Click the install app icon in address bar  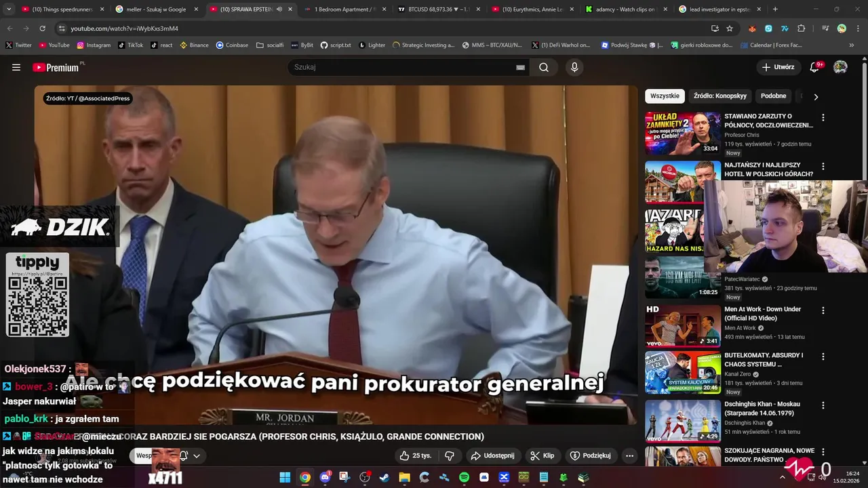tap(715, 28)
